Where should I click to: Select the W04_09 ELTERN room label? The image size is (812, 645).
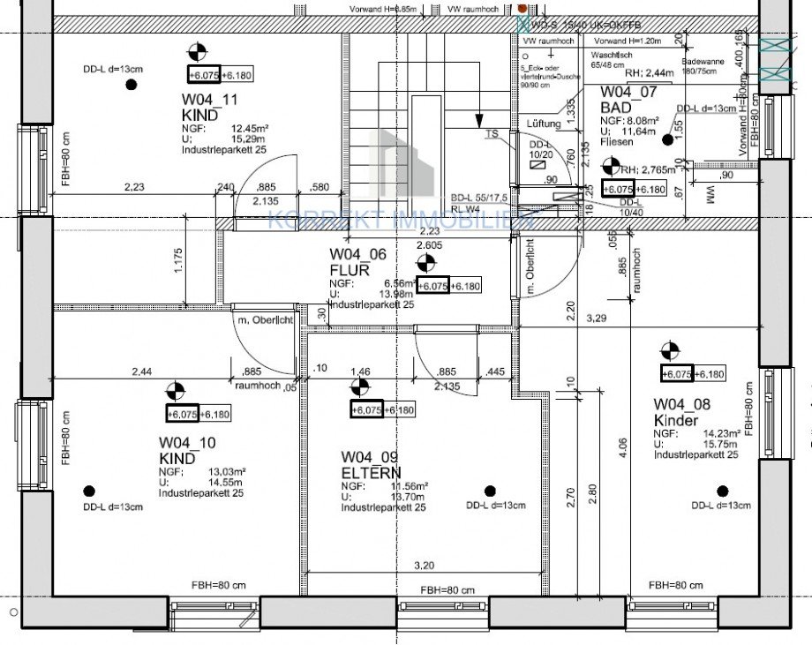(x=371, y=465)
